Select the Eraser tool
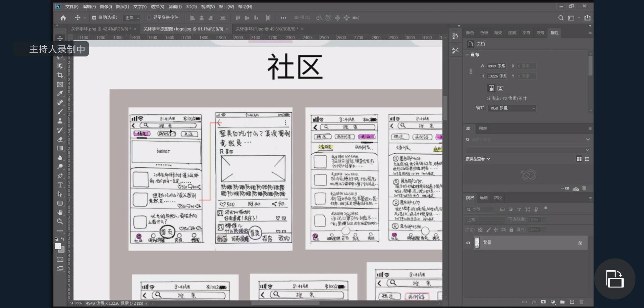This screenshot has width=644, height=308. [60, 139]
